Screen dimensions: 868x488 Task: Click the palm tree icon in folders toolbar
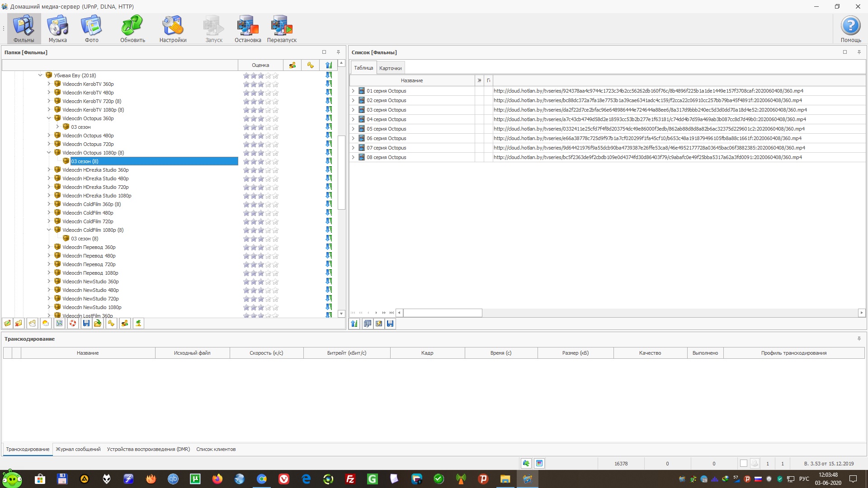pos(138,324)
